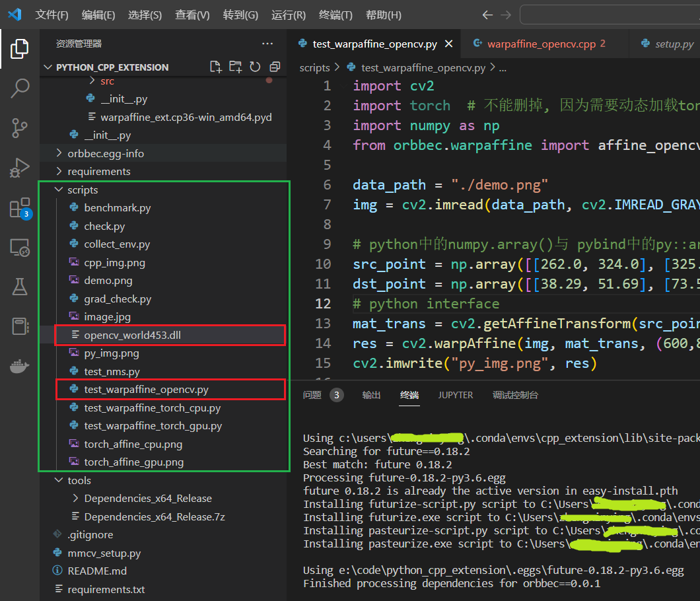
Task: Refresh the explorer file tree
Action: coord(255,67)
